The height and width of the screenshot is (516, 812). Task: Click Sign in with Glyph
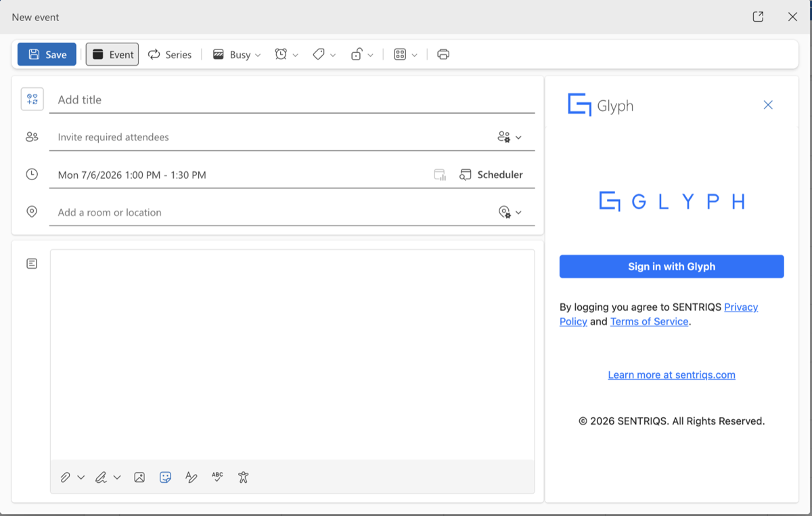(x=672, y=267)
